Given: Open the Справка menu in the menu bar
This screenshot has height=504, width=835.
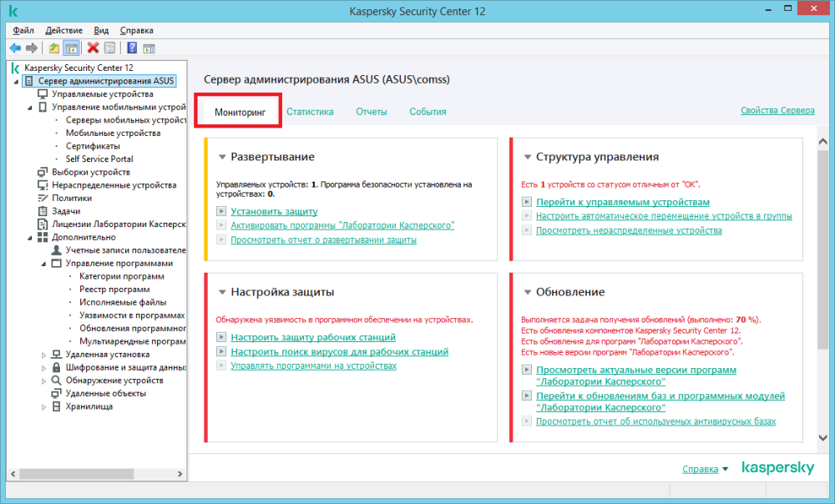Looking at the screenshot, I should click(x=137, y=30).
